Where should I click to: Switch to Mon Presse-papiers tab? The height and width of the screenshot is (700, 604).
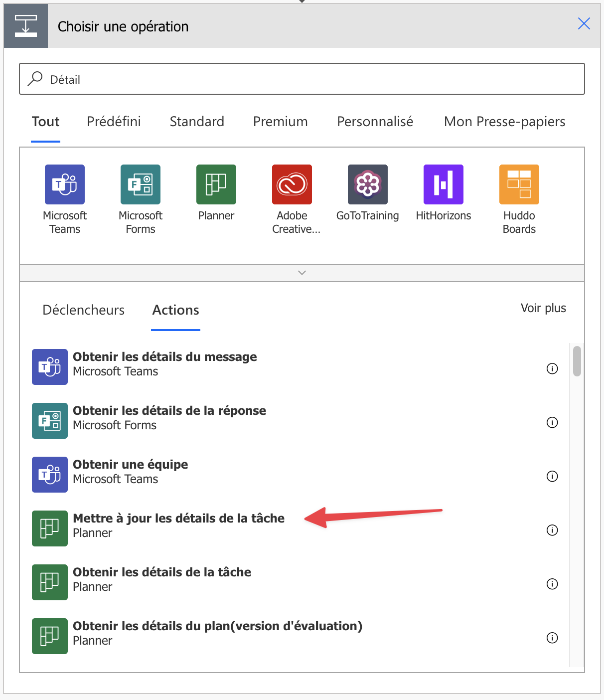(504, 122)
